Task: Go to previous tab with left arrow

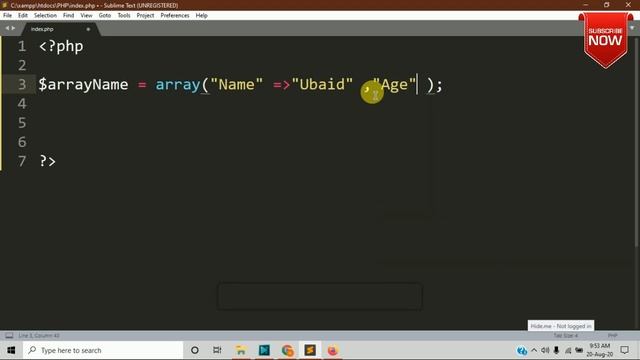Action: pos(7,28)
